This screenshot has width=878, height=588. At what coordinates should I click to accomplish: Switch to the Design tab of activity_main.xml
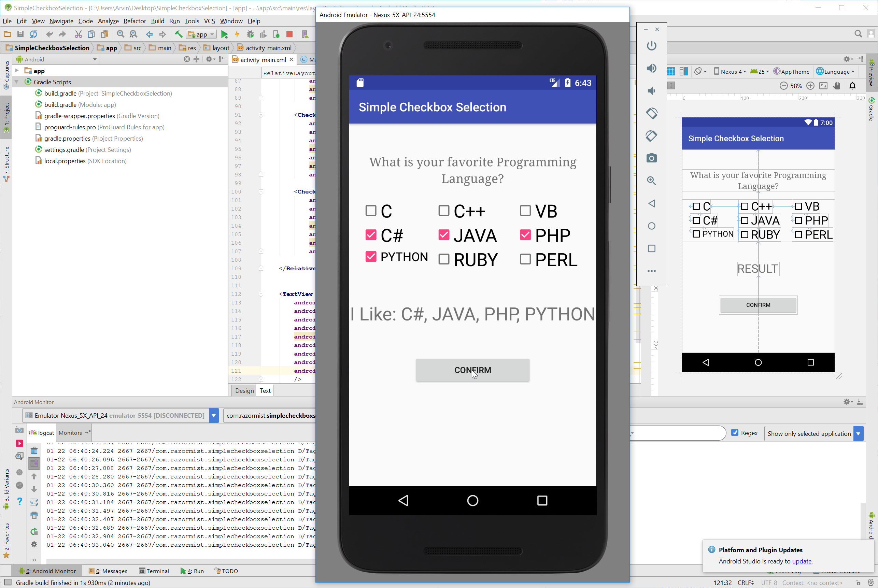point(244,390)
